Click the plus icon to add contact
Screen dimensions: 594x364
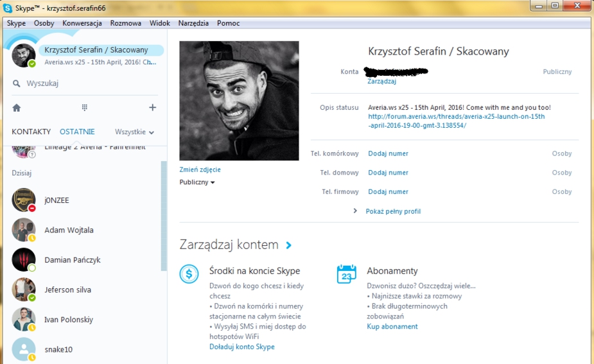[152, 108]
